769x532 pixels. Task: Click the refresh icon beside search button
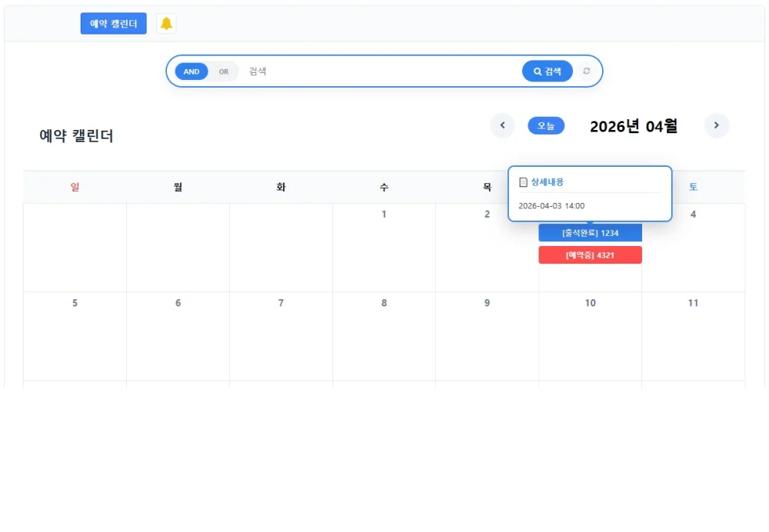tap(587, 71)
